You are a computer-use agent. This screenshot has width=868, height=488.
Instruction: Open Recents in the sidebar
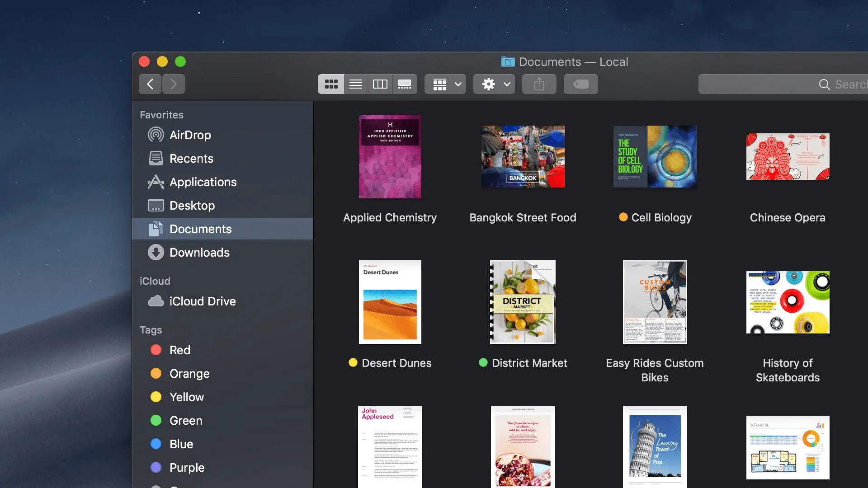[191, 159]
